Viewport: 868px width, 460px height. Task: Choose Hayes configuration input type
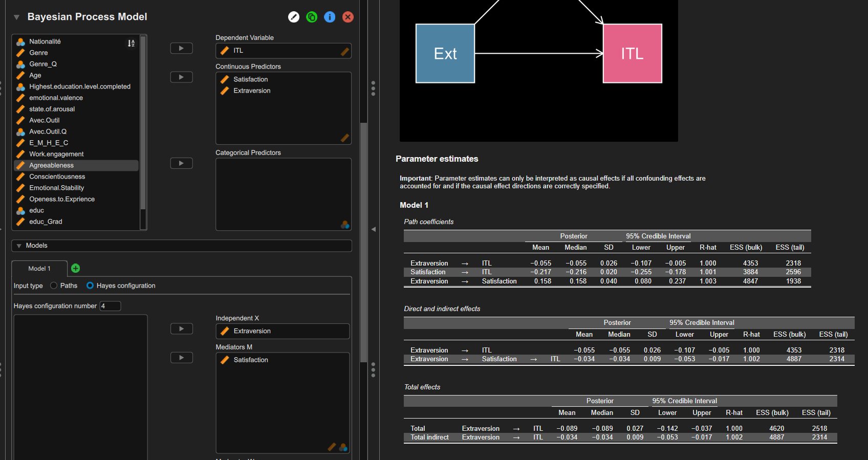click(x=121, y=286)
